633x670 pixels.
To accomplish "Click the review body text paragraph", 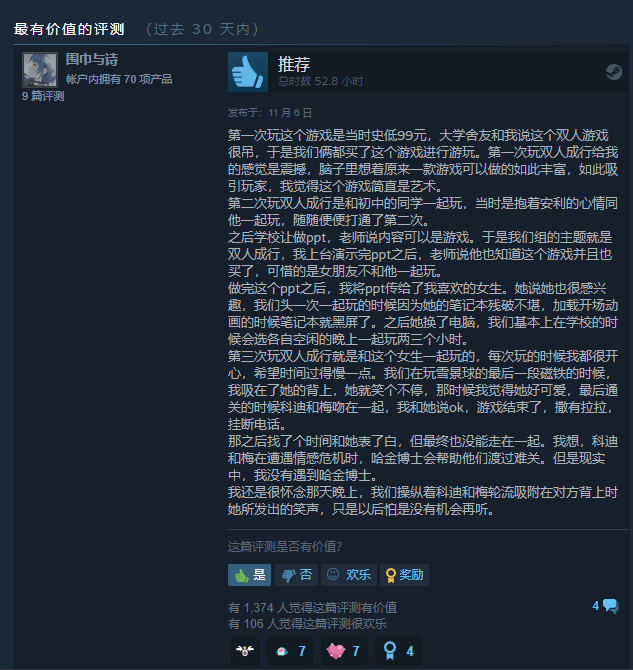I will [423, 322].
